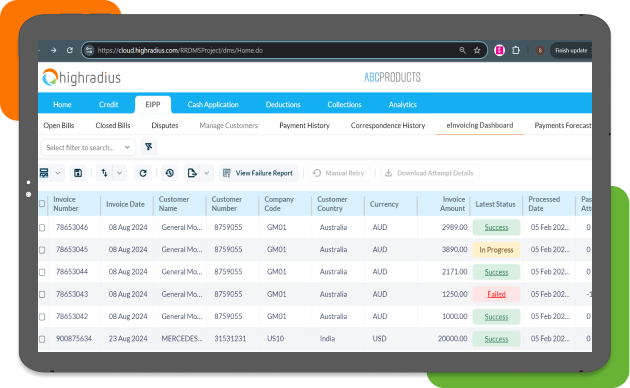Viewport: 630px width, 388px height.
Task: Open the browser profile avatar
Action: click(540, 50)
